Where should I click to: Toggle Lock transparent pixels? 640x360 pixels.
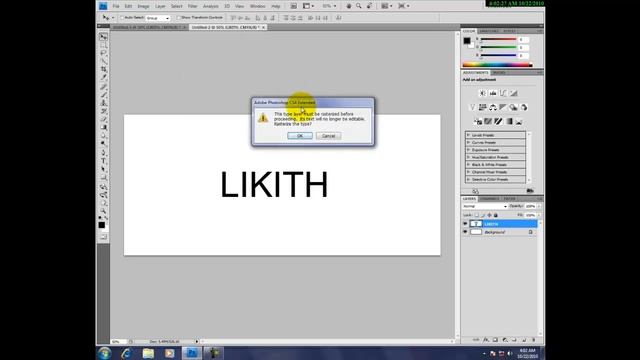click(476, 215)
